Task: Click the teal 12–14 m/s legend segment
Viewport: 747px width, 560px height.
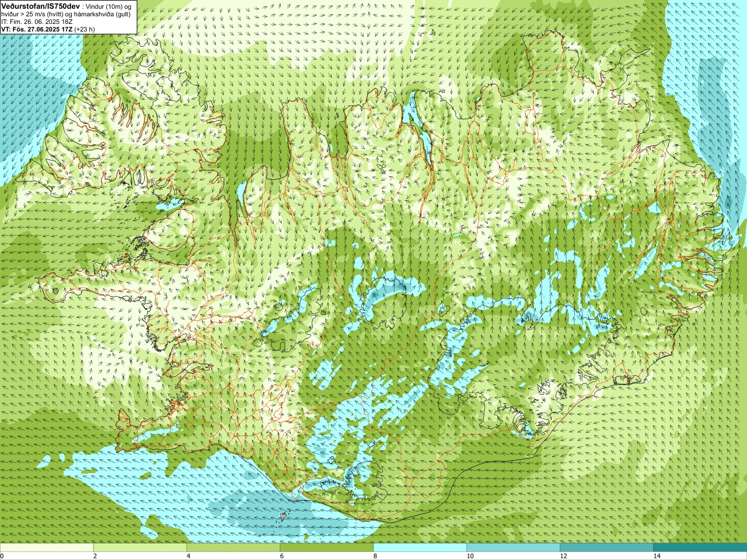Action: pos(607,548)
